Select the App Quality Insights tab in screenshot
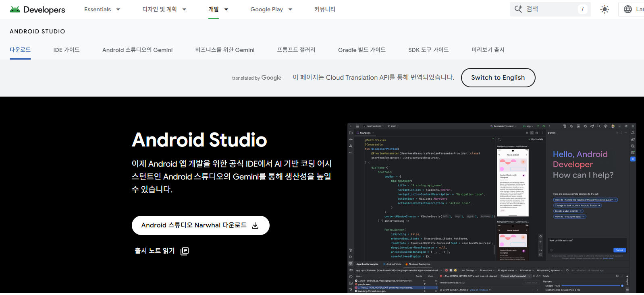The width and height of the screenshot is (644, 295). (367, 264)
